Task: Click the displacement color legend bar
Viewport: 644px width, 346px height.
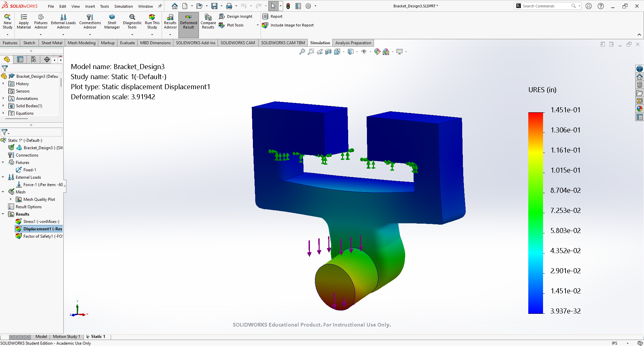Action: tap(536, 213)
